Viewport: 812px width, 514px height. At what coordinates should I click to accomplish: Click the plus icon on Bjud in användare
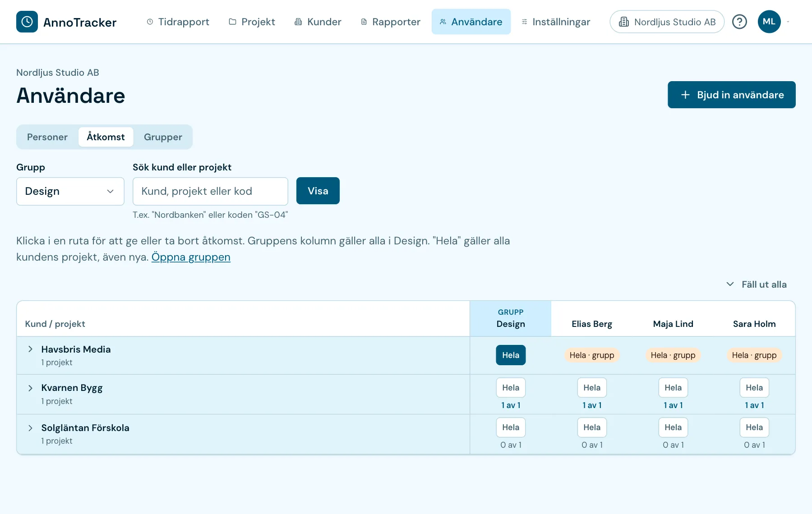(x=685, y=95)
